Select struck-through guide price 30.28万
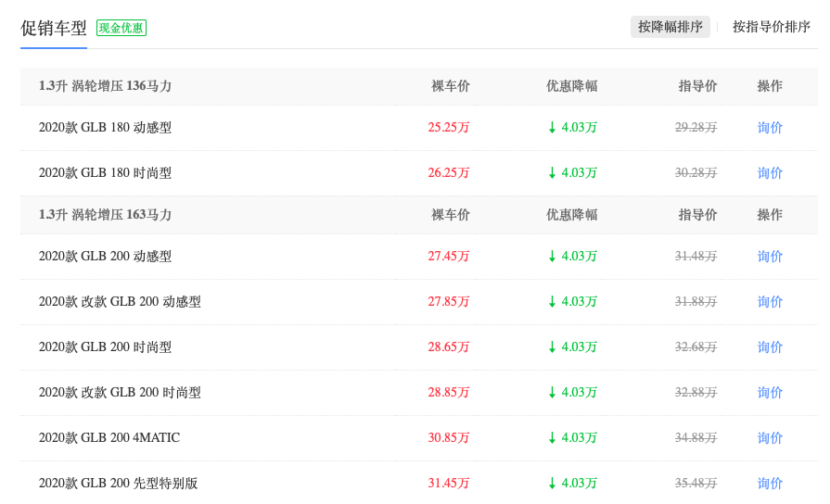This screenshot has width=830, height=504. coord(696,173)
